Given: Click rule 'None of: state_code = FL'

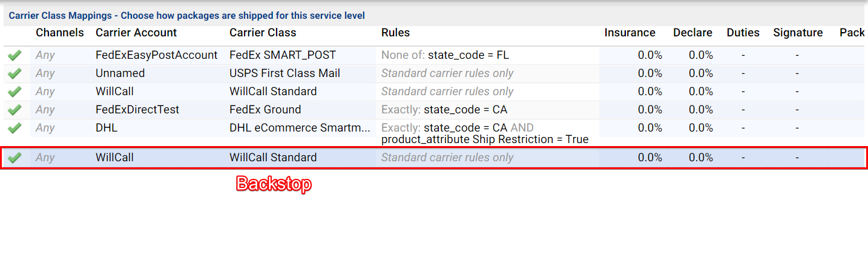Looking at the screenshot, I should [x=445, y=55].
